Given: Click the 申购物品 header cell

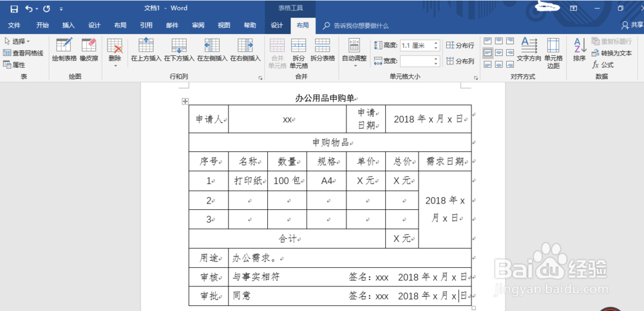Looking at the screenshot, I should 330,142.
